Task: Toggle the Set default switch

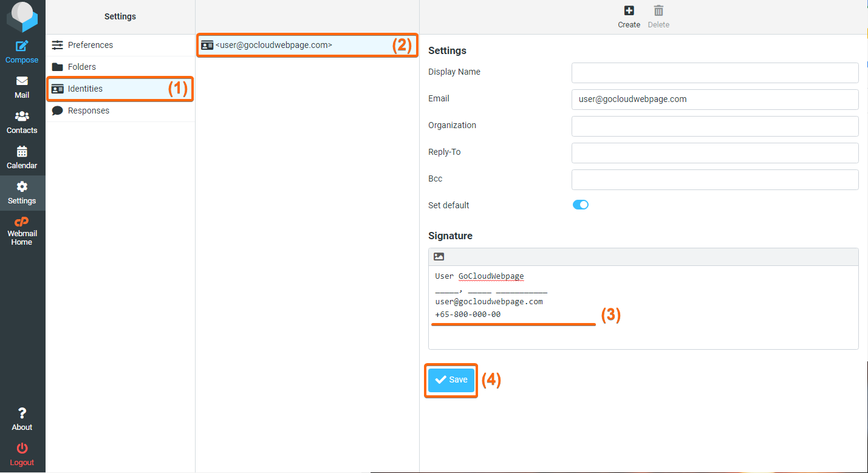Action: [581, 205]
